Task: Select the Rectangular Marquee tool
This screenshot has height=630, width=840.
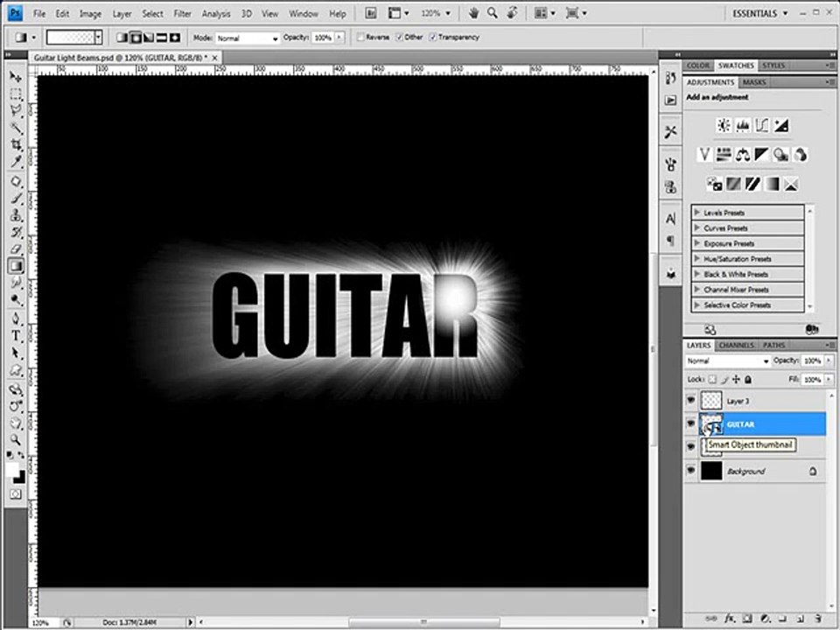Action: 16,94
